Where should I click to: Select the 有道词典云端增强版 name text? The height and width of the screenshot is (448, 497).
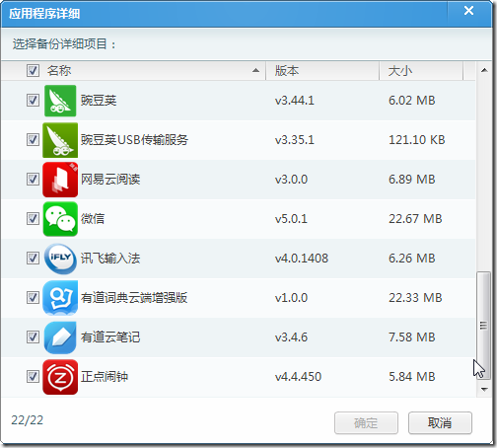click(134, 298)
